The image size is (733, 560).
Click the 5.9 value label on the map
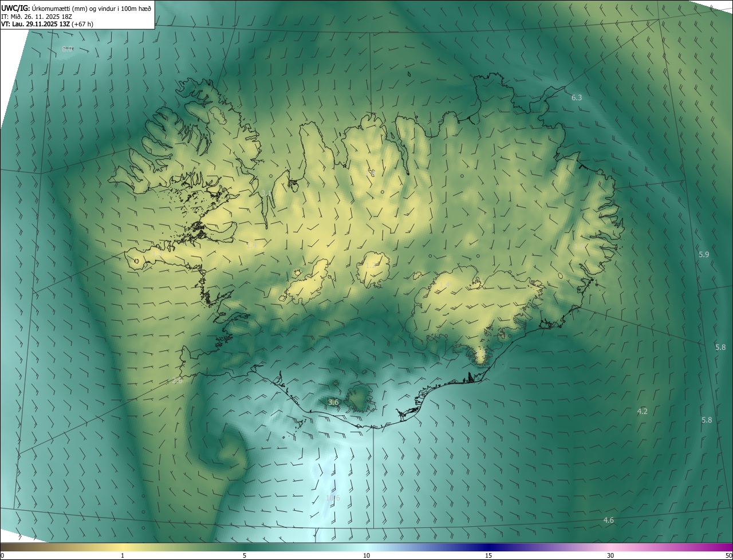point(704,254)
